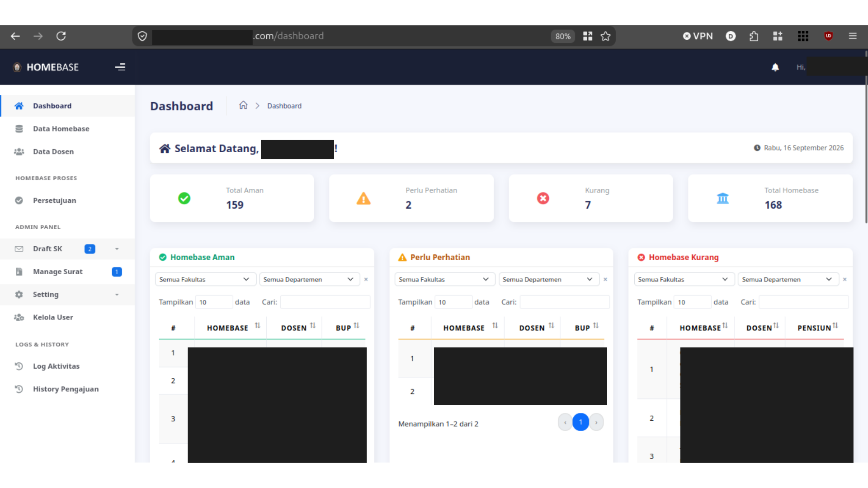Screen dimensions: 868x488
Task: Open the Firefox application menu
Action: 852,36
